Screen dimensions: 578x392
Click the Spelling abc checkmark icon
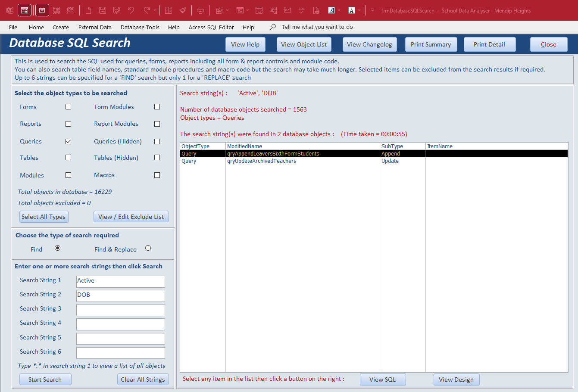pyautogui.click(x=302, y=10)
